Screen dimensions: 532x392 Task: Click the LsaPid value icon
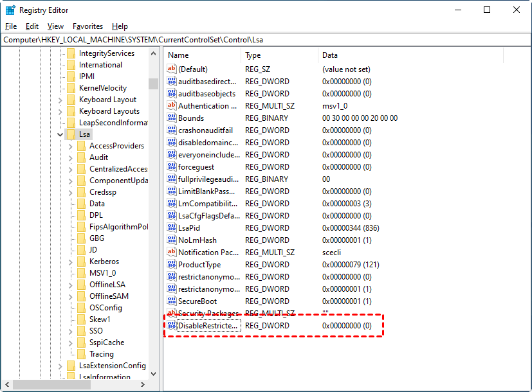coord(172,227)
